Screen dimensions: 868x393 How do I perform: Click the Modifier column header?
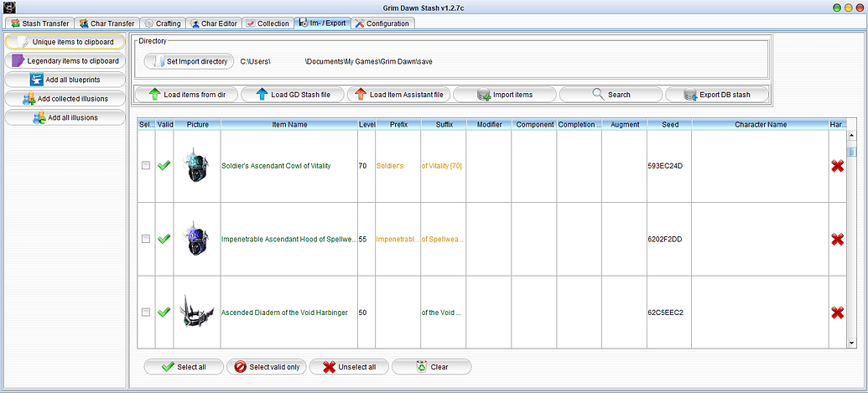(489, 125)
